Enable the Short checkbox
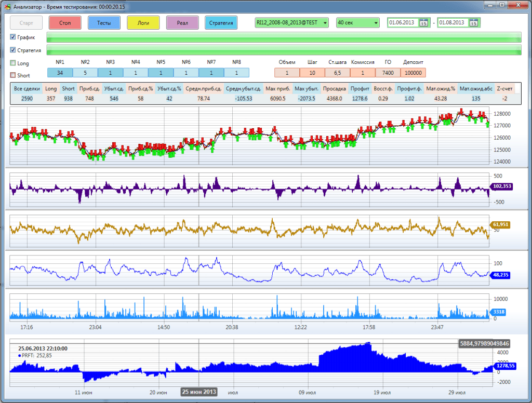 [x=13, y=75]
